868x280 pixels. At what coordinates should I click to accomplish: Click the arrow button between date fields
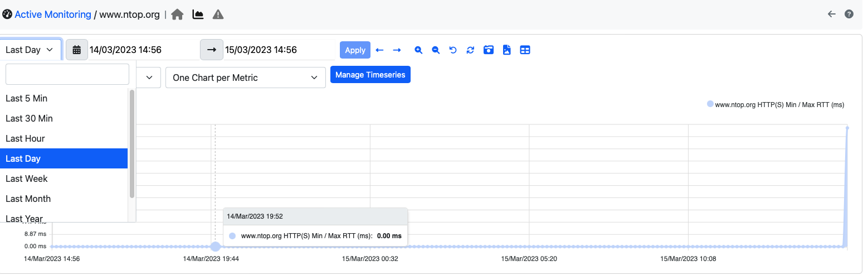coord(212,50)
